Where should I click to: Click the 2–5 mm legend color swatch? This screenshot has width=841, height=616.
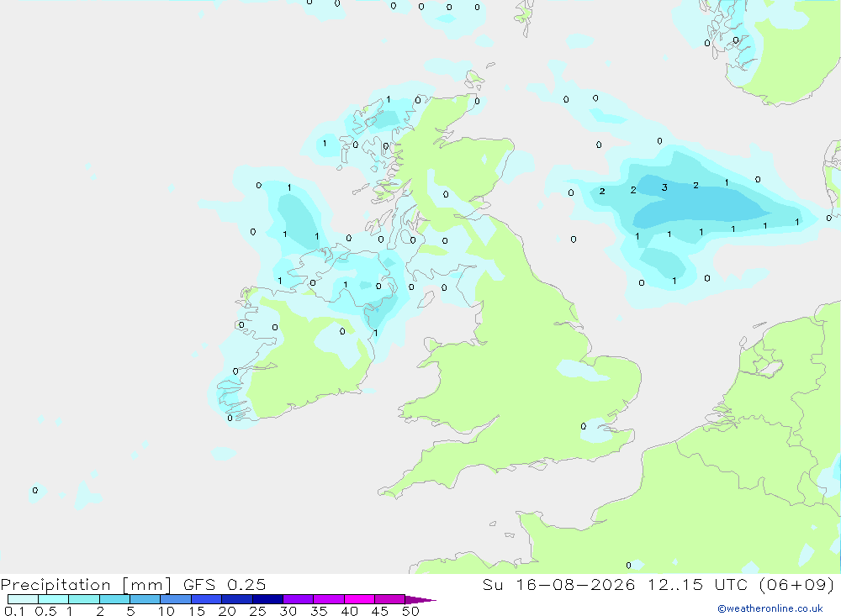114,599
